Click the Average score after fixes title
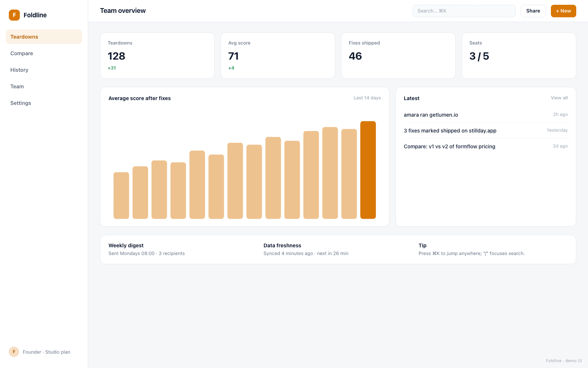Screen dimensions: 588x368 [140, 98]
